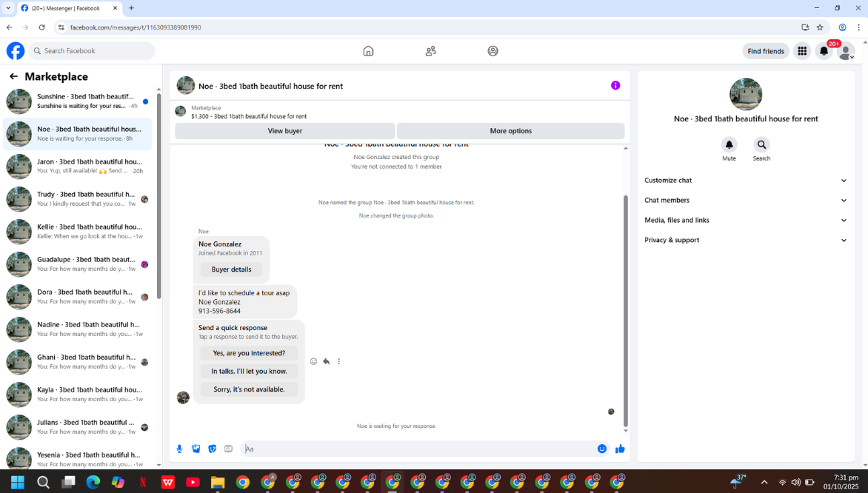Open Microsoft Edge from the taskbar

93,482
